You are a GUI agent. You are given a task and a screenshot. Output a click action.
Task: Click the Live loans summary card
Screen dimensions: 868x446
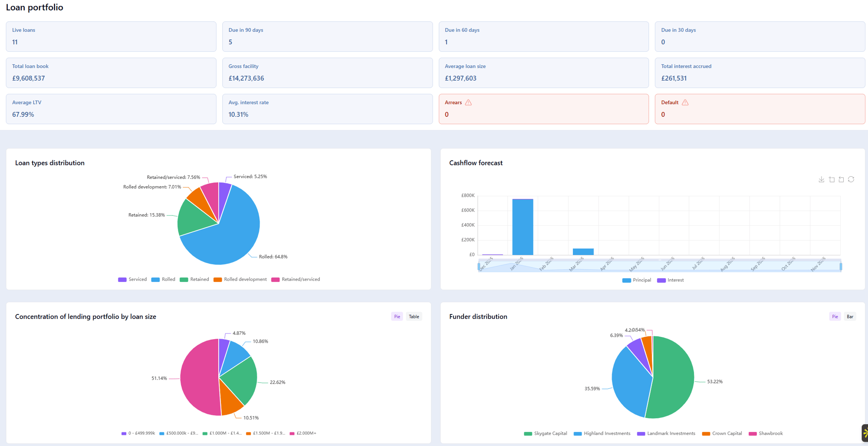(x=111, y=36)
